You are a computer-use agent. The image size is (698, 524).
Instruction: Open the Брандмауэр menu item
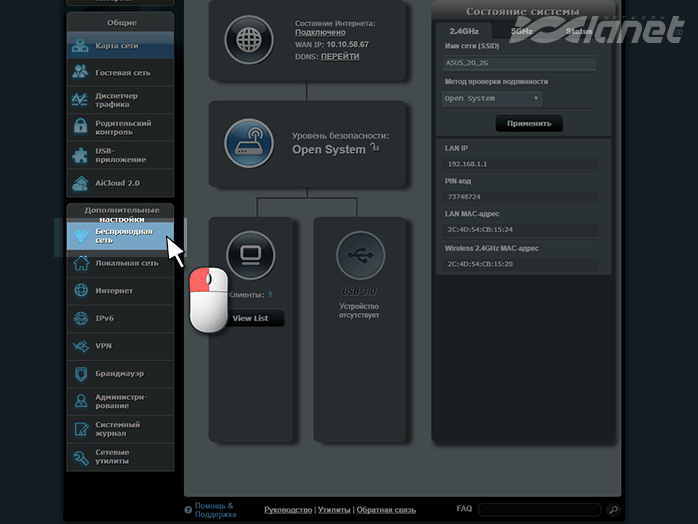[x=118, y=374]
